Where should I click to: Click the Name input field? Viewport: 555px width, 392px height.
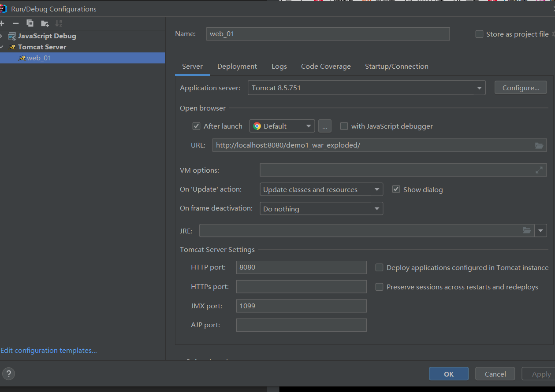[328, 34]
